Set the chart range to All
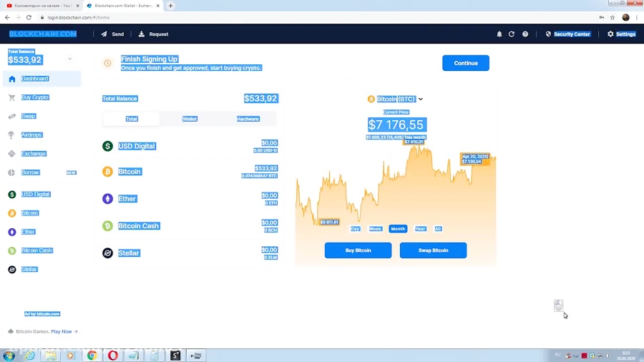 (438, 229)
